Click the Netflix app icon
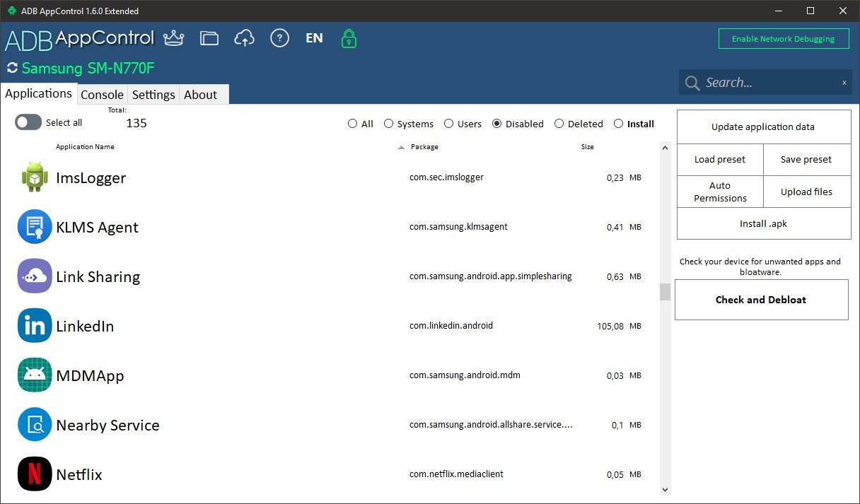Image resolution: width=860 pixels, height=504 pixels. click(x=35, y=474)
